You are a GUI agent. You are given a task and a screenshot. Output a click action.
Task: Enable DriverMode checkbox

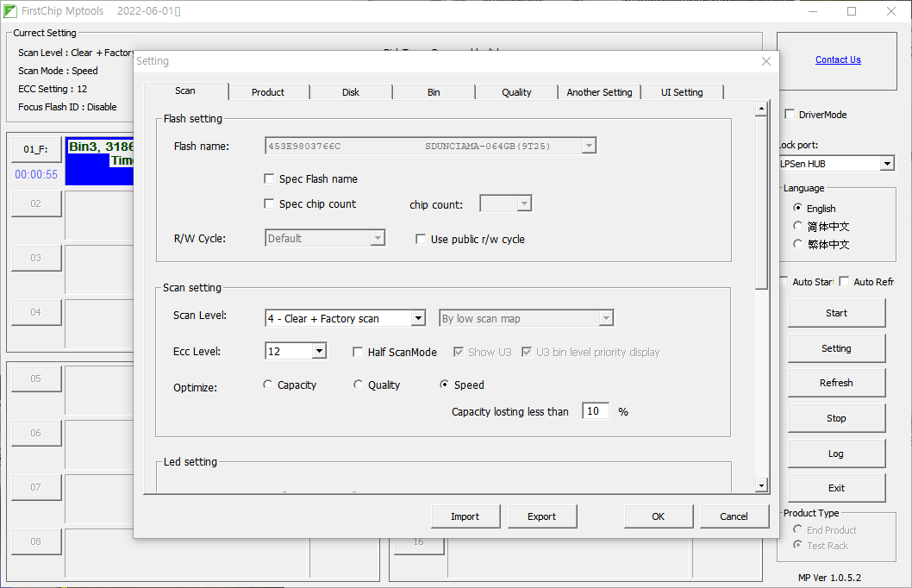790,114
